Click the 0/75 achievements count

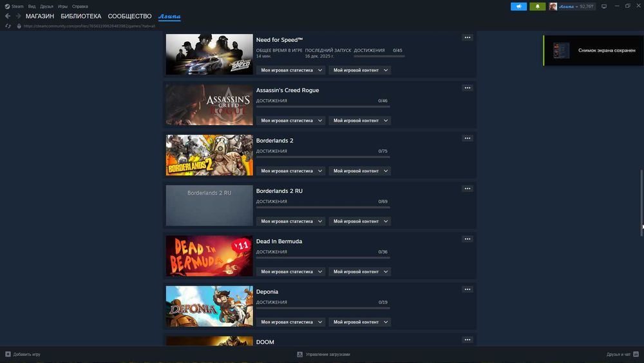[383, 151]
